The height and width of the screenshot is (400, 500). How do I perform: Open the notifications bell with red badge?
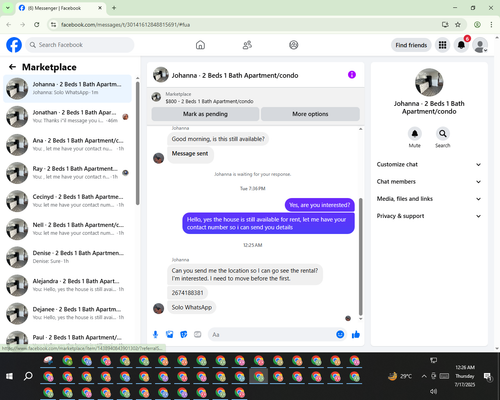(461, 45)
